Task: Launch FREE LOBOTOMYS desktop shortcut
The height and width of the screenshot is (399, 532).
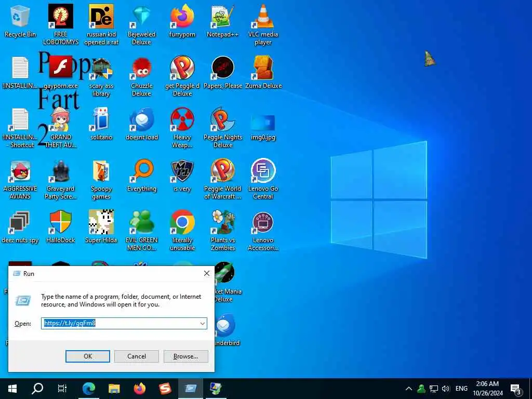Action: pyautogui.click(x=60, y=24)
